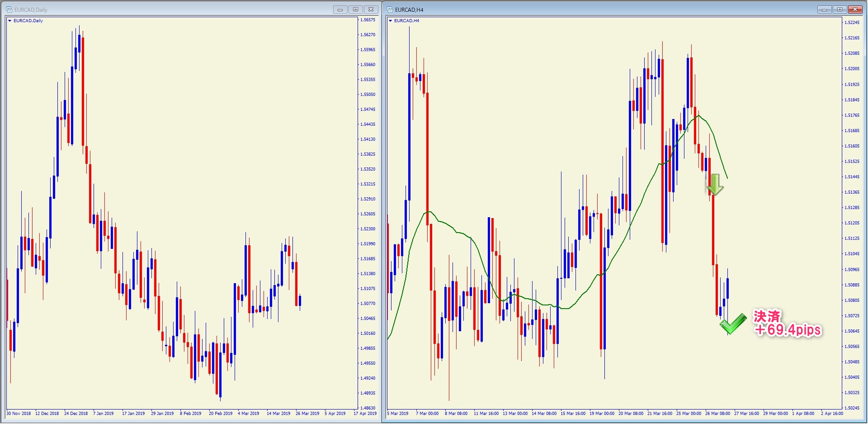Image resolution: width=868 pixels, height=424 pixels.
Task: Click the 25 Mar 00:00 time label
Action: coord(689,414)
